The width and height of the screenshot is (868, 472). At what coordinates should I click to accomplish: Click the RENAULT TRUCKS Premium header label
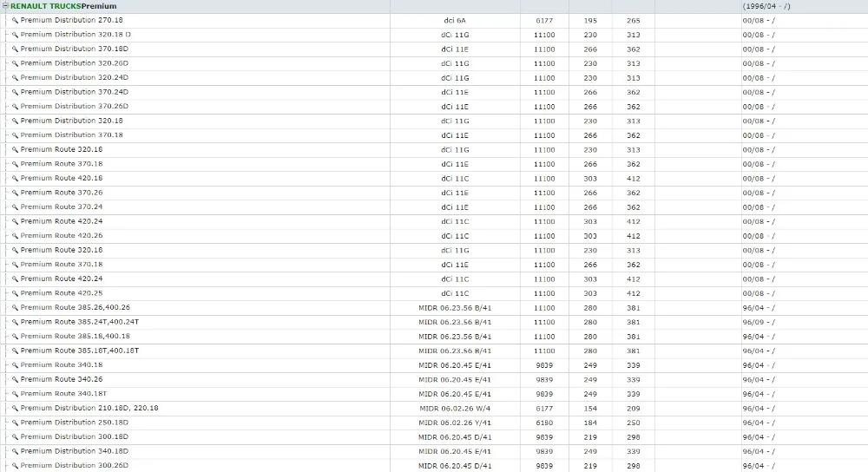coord(63,6)
